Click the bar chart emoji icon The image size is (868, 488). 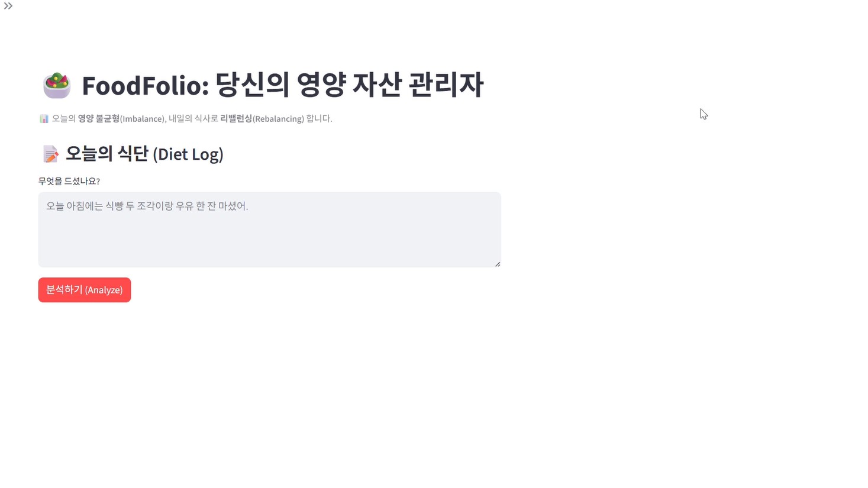click(44, 119)
